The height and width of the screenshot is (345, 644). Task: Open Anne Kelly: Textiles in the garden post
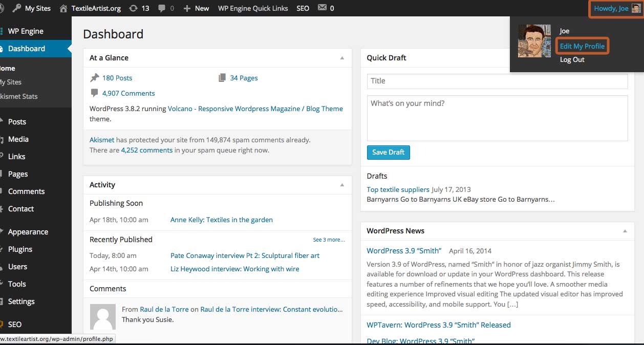point(222,220)
